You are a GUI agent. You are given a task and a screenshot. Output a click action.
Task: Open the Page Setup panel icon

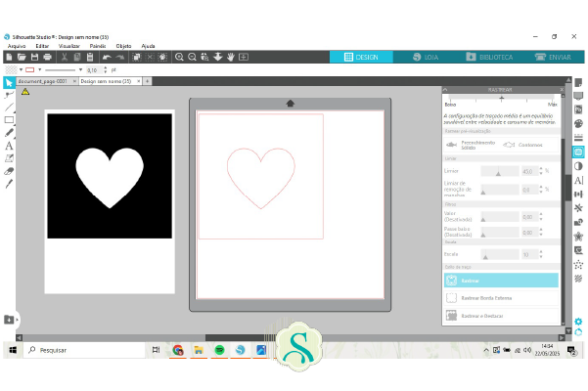(x=578, y=82)
